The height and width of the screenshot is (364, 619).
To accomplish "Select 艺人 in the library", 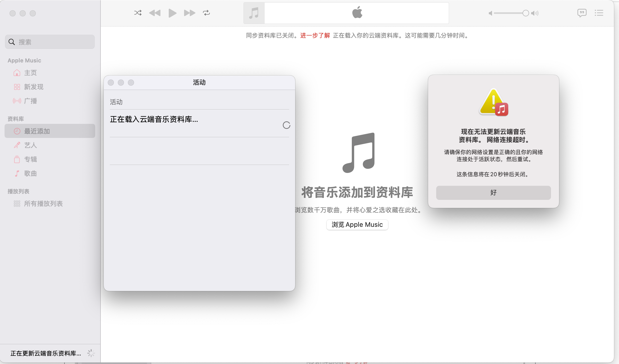I will pos(30,145).
